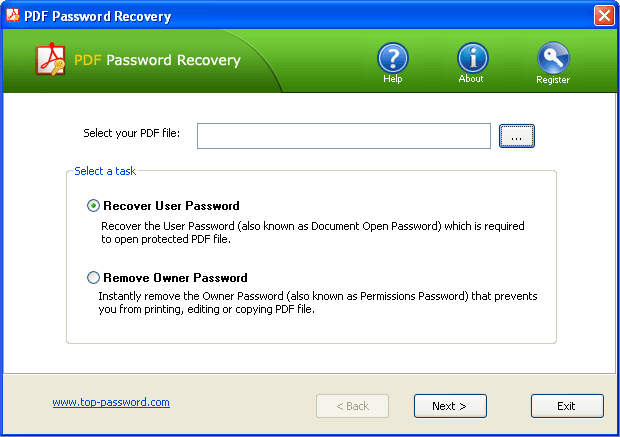Choose the Remove Owner Password radio button
The width and height of the screenshot is (620, 437).
(x=94, y=278)
